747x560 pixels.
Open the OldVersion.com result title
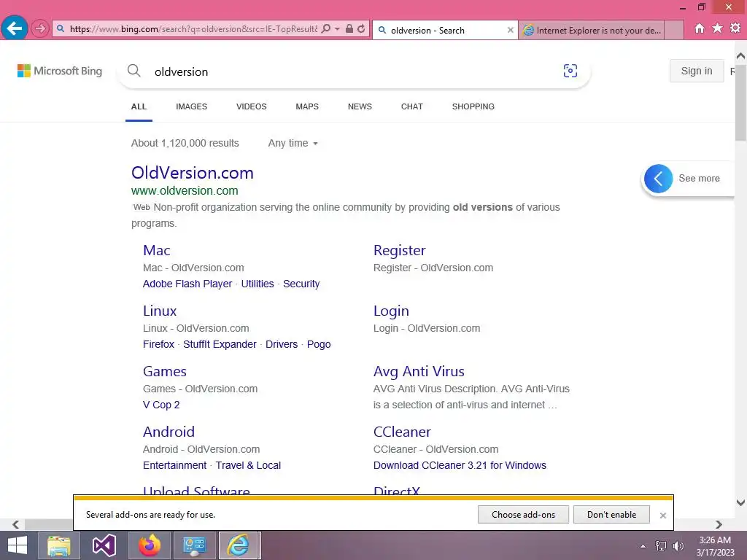pyautogui.click(x=193, y=172)
